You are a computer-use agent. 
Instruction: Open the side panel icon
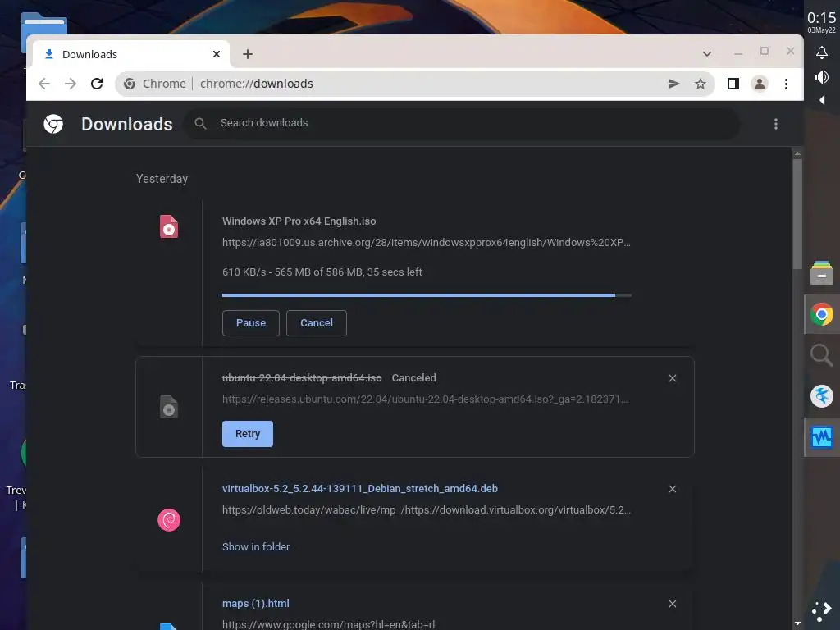[x=733, y=84]
